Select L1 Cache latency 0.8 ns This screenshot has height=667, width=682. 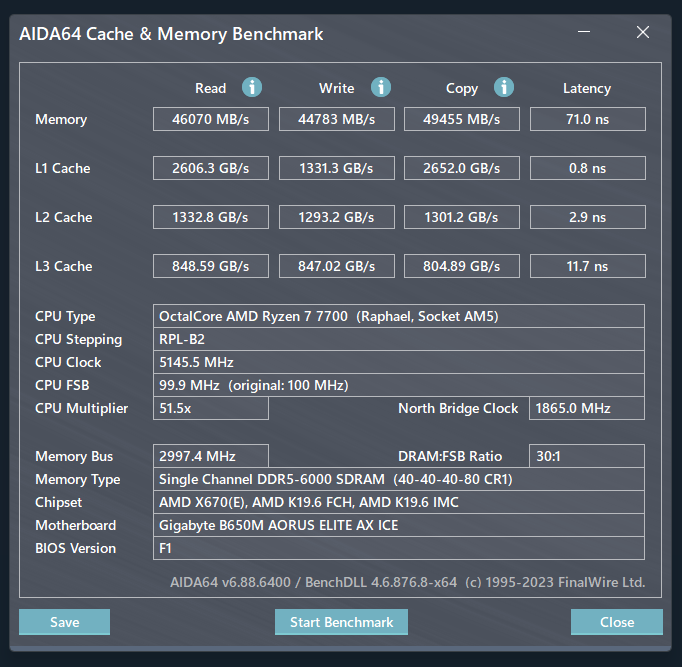588,168
